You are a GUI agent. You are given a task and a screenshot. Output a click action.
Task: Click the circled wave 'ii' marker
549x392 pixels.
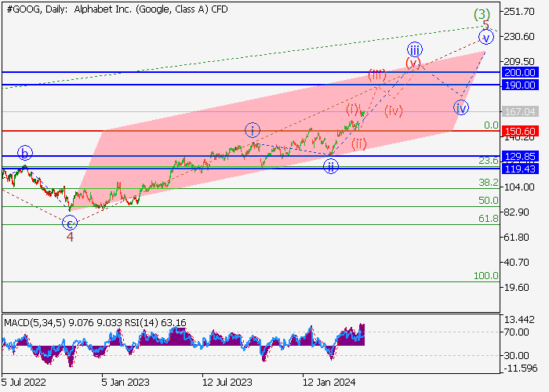pyautogui.click(x=331, y=166)
